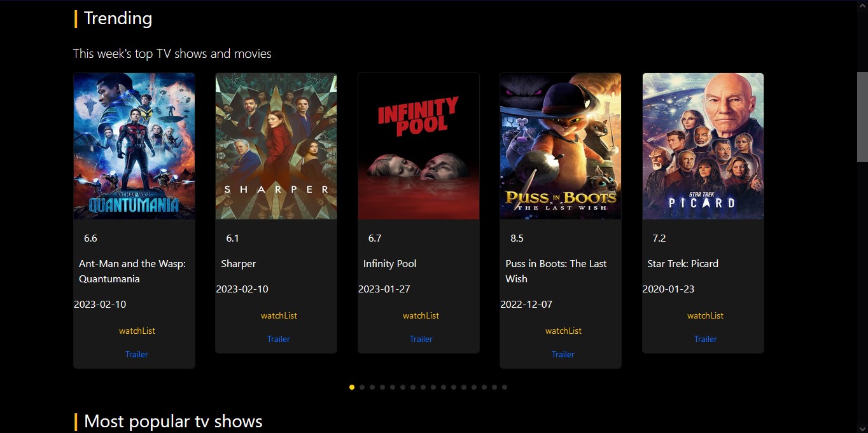Click the 8.5 rating for Puss in Boots
The width and height of the screenshot is (868, 433).
tap(517, 238)
